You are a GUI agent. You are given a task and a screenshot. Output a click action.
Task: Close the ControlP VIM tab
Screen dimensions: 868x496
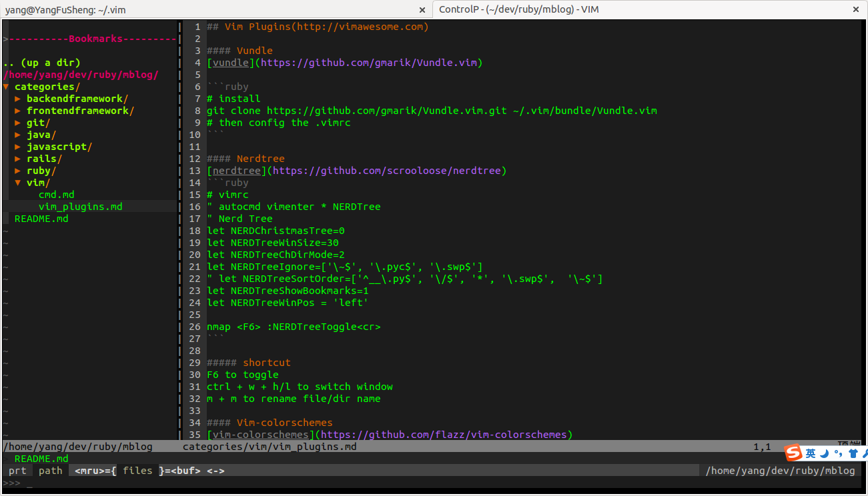[x=857, y=10]
